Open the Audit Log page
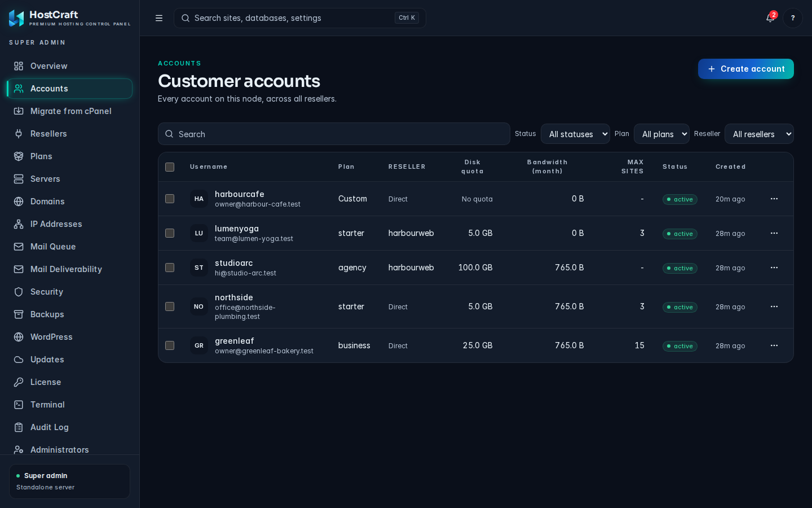Screen dimensions: 812x508 (70, 427)
